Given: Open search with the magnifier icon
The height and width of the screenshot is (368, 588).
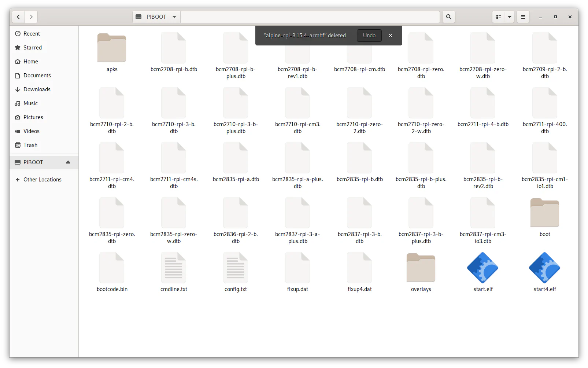Looking at the screenshot, I should [x=449, y=17].
